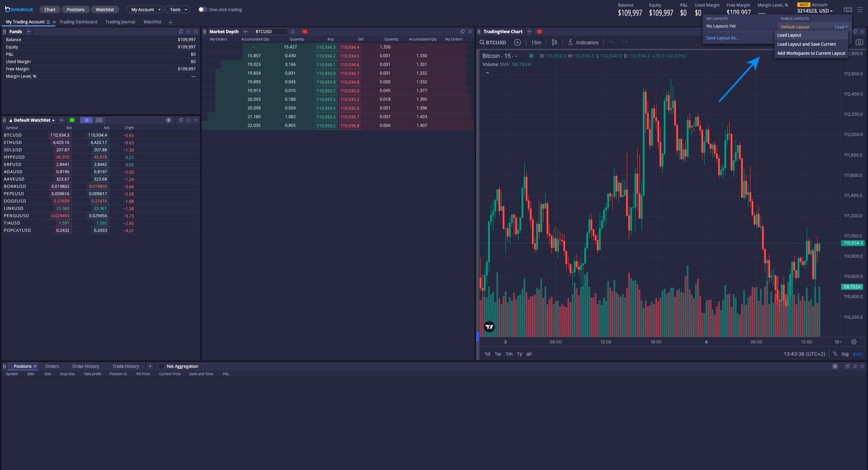Enable Net Aggregation checkbox
The width and height of the screenshot is (868, 470).
coord(161,366)
